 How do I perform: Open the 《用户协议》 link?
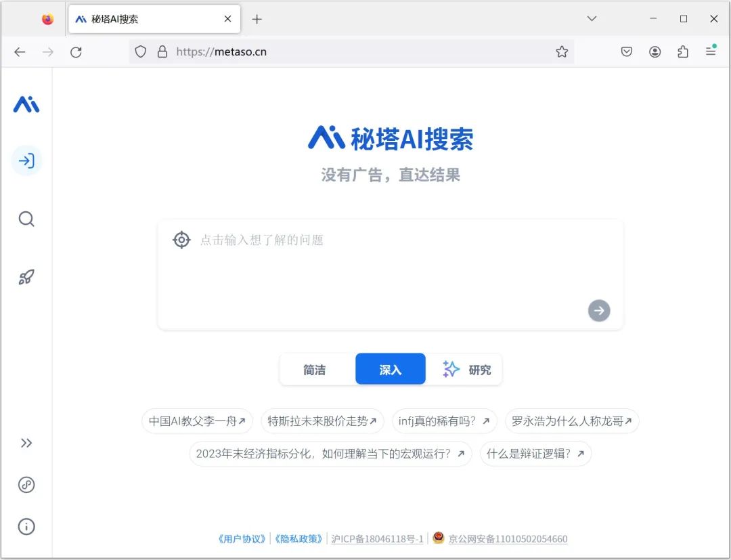tap(242, 539)
